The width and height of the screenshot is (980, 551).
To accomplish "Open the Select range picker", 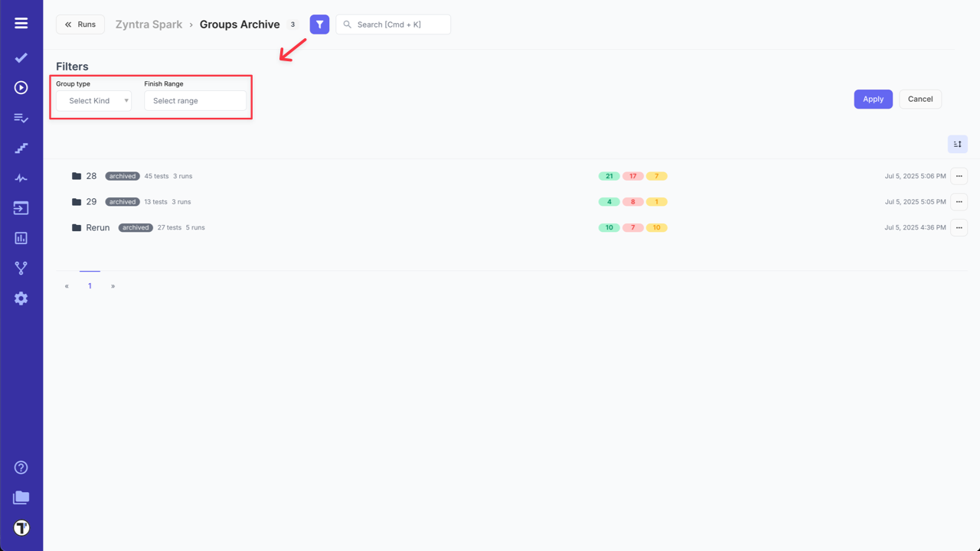I will click(195, 100).
